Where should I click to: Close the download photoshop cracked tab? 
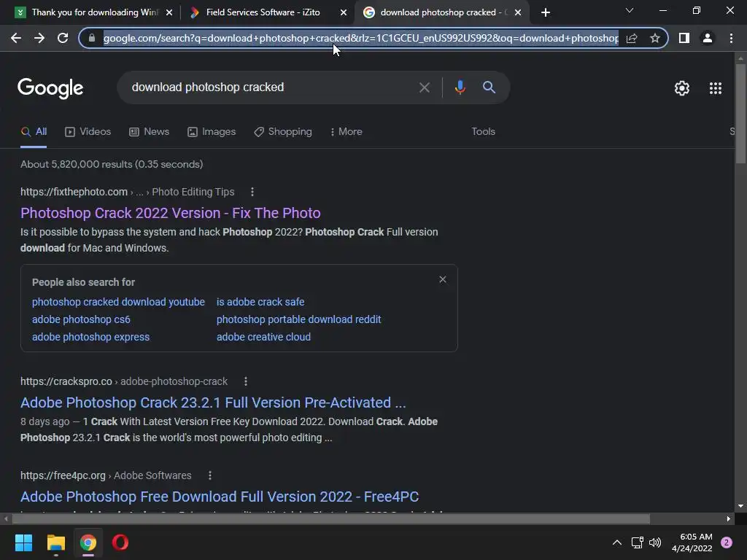(x=518, y=13)
